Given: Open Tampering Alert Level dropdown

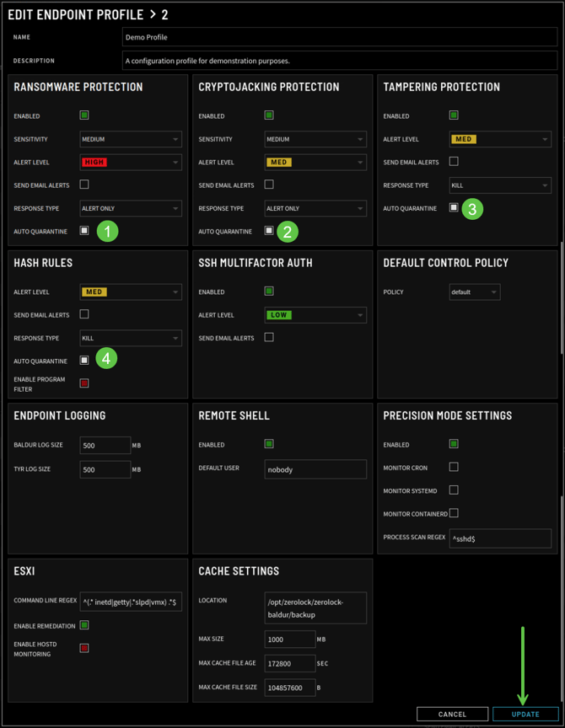Looking at the screenshot, I should pos(500,139).
